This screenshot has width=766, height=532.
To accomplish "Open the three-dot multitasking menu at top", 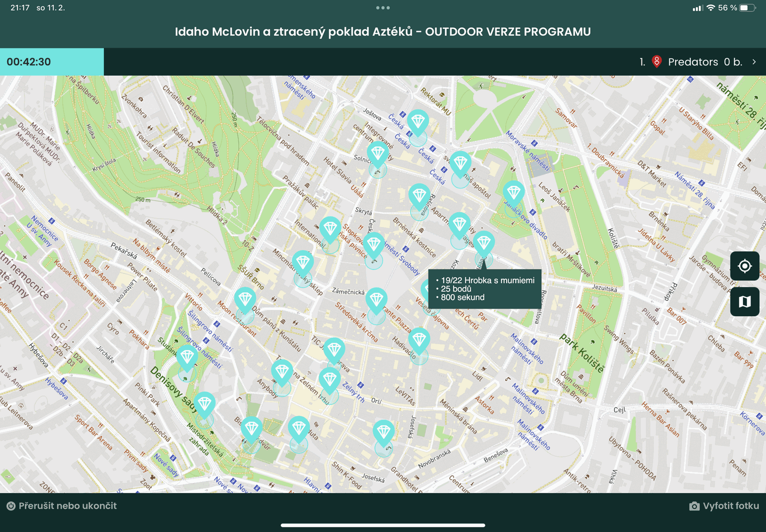I will (x=383, y=8).
